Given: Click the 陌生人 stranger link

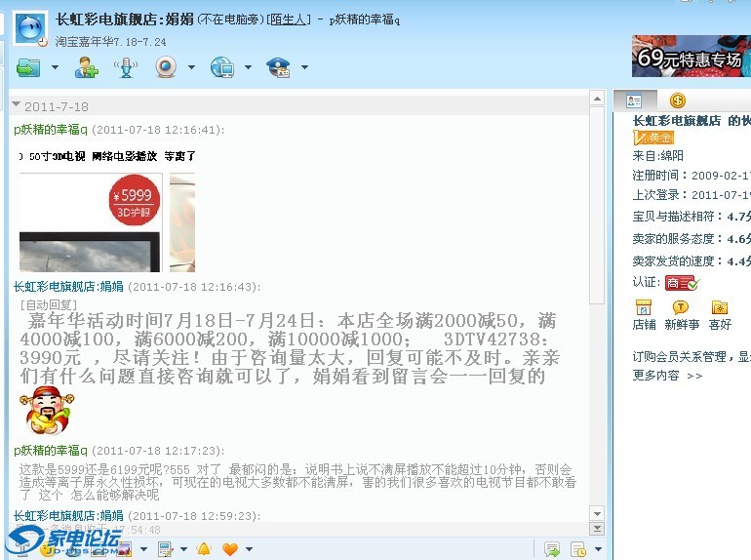Looking at the screenshot, I should pos(290,20).
